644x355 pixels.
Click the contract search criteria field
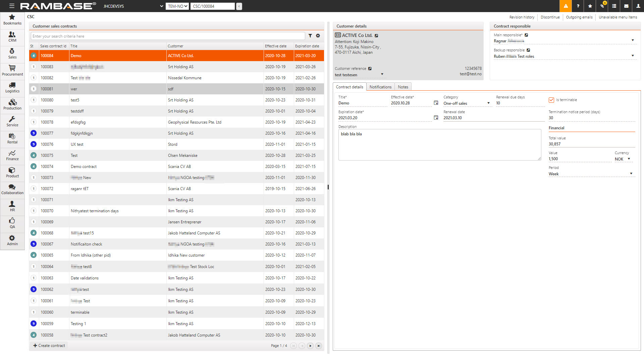168,36
